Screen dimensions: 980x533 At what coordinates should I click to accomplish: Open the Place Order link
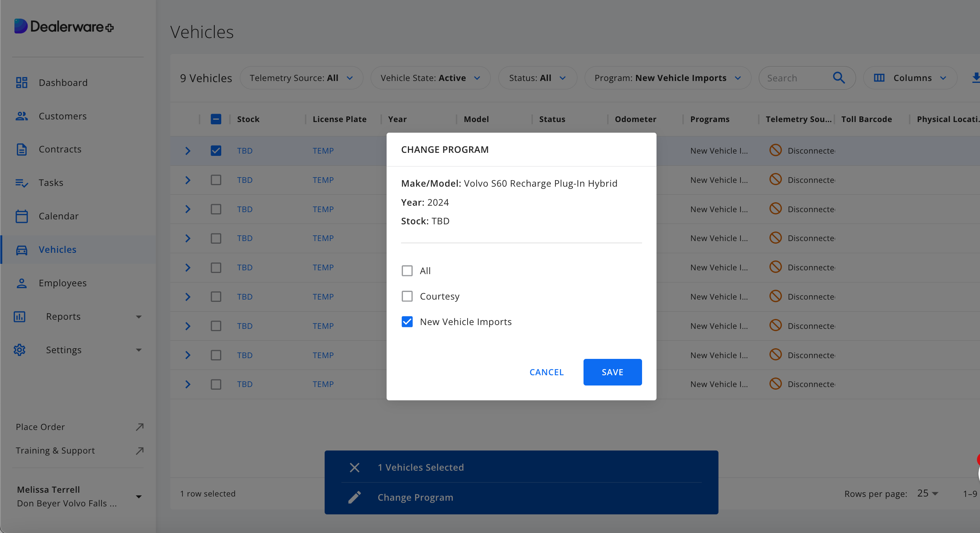(x=40, y=427)
